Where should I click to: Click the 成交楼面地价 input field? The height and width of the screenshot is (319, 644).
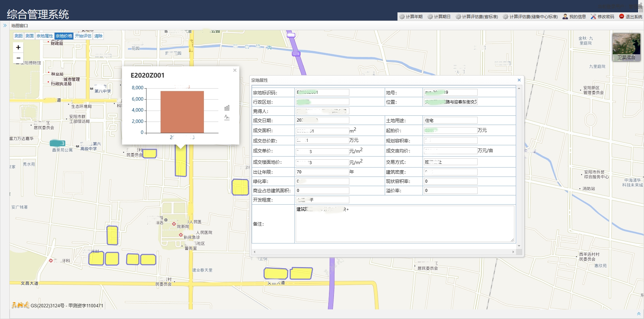coord(323,162)
